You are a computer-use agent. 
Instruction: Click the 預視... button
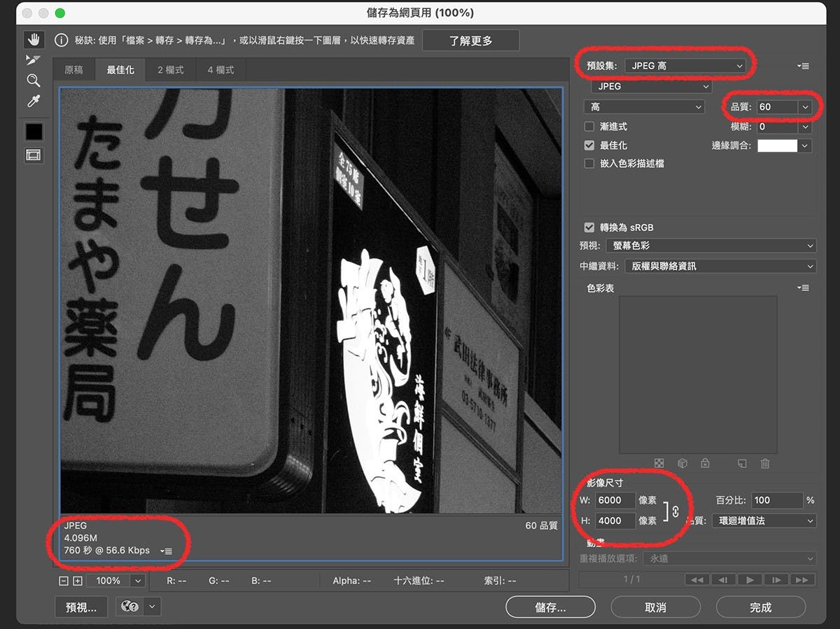(81, 607)
